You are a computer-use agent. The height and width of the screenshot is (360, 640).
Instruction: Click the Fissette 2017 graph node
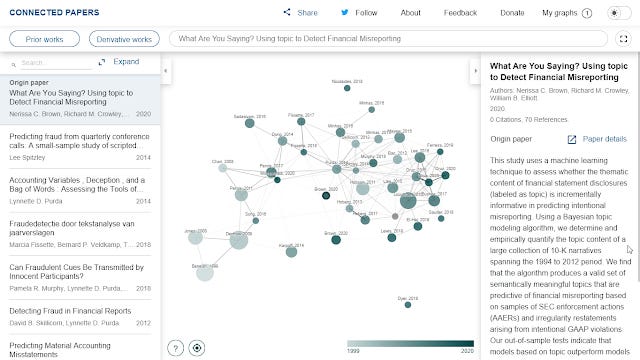click(301, 122)
